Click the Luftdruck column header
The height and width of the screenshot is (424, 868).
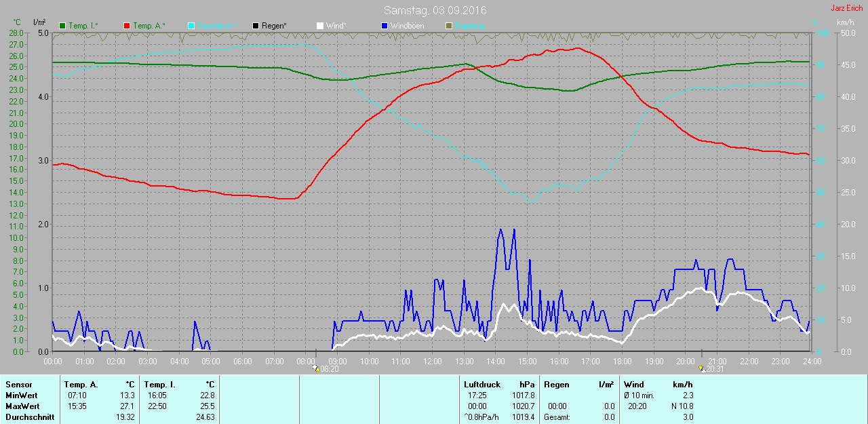click(480, 385)
